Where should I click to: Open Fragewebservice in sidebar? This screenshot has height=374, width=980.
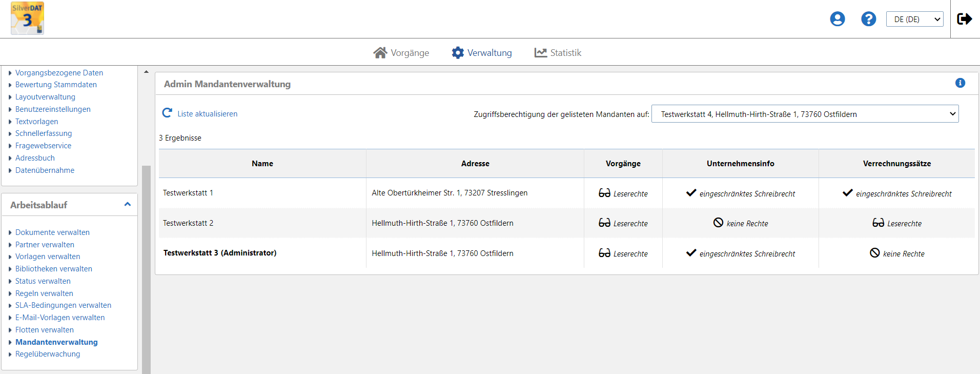coord(43,146)
